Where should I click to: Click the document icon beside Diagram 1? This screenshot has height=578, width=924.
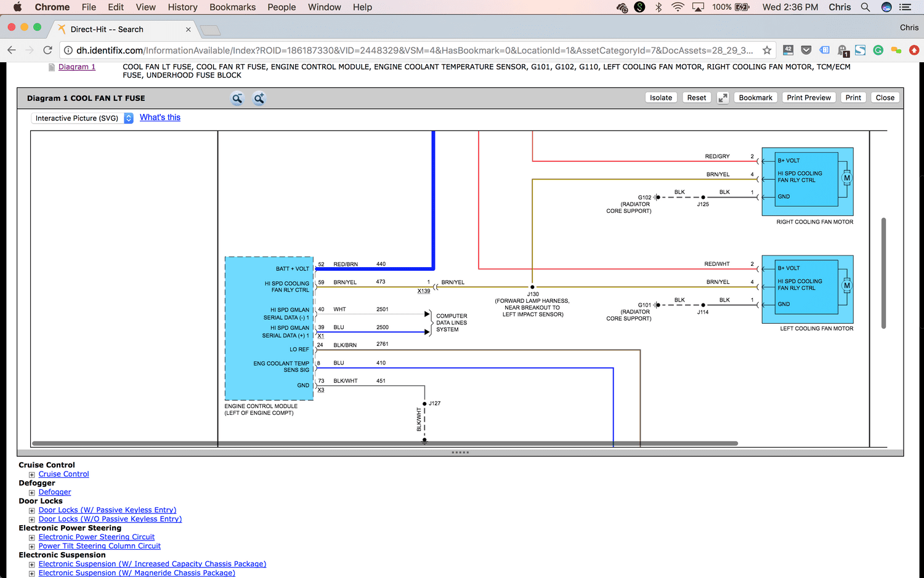(x=51, y=66)
